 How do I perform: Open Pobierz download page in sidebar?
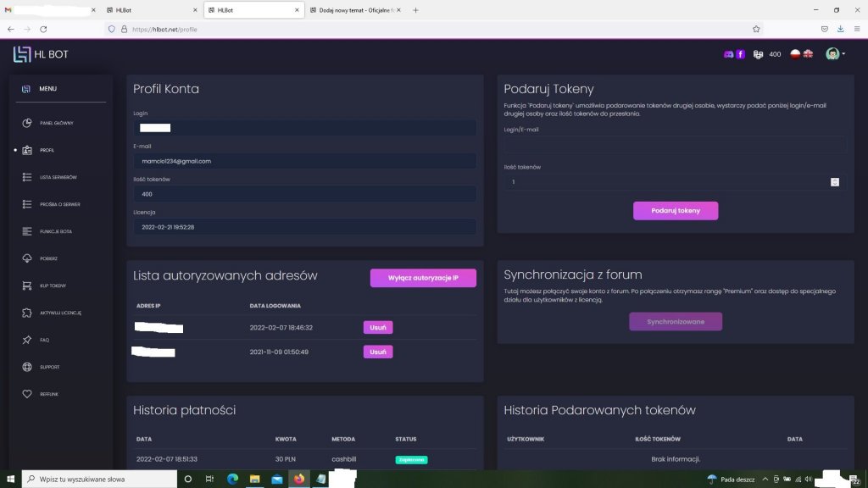(x=47, y=258)
